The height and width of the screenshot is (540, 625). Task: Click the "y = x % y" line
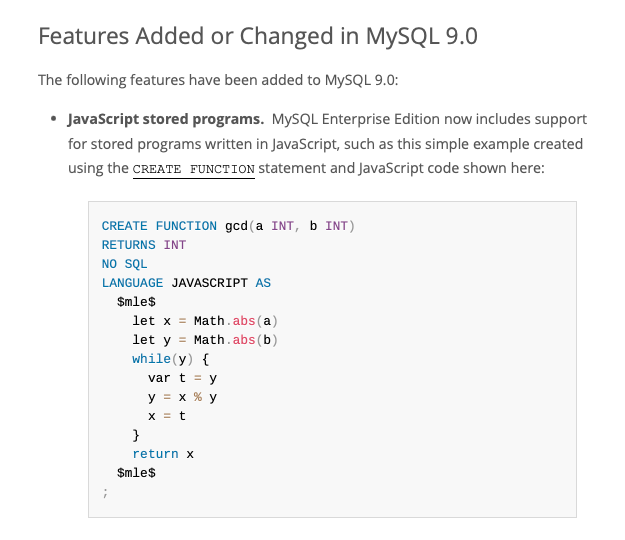pos(182,397)
